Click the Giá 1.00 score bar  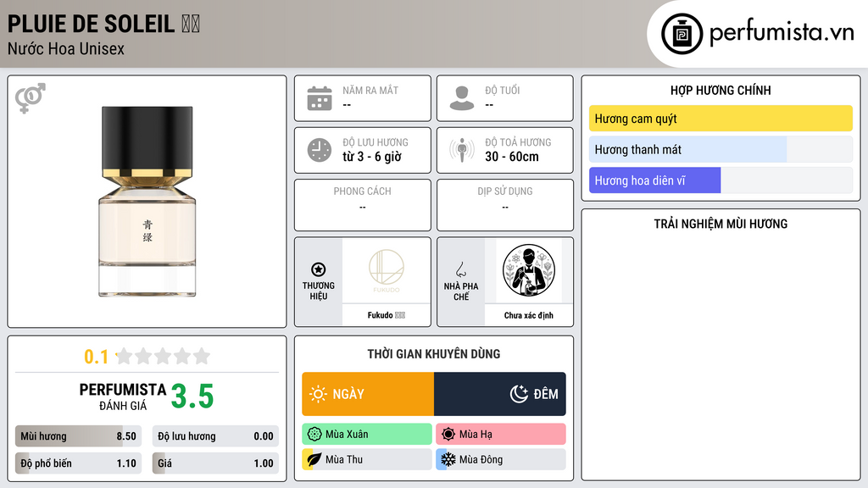pos(215,463)
